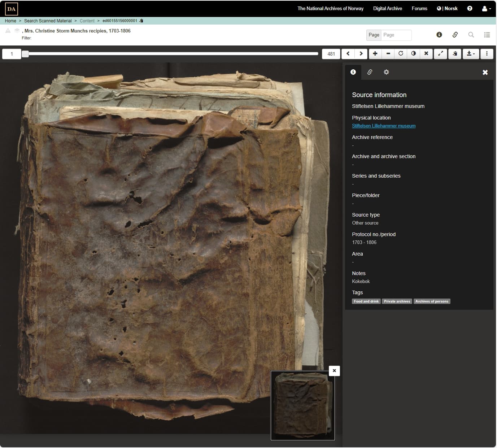Viewport: 497px width, 448px height.
Task: Open the search icon in the header
Action: (x=471, y=35)
